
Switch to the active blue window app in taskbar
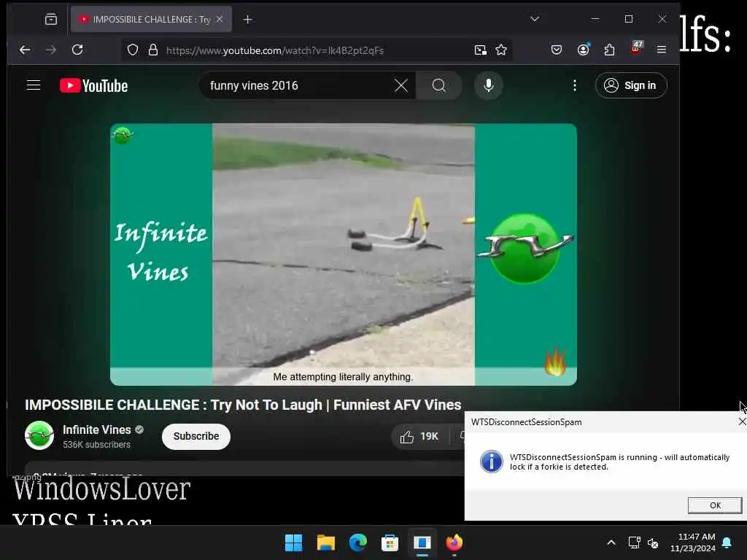tap(422, 542)
